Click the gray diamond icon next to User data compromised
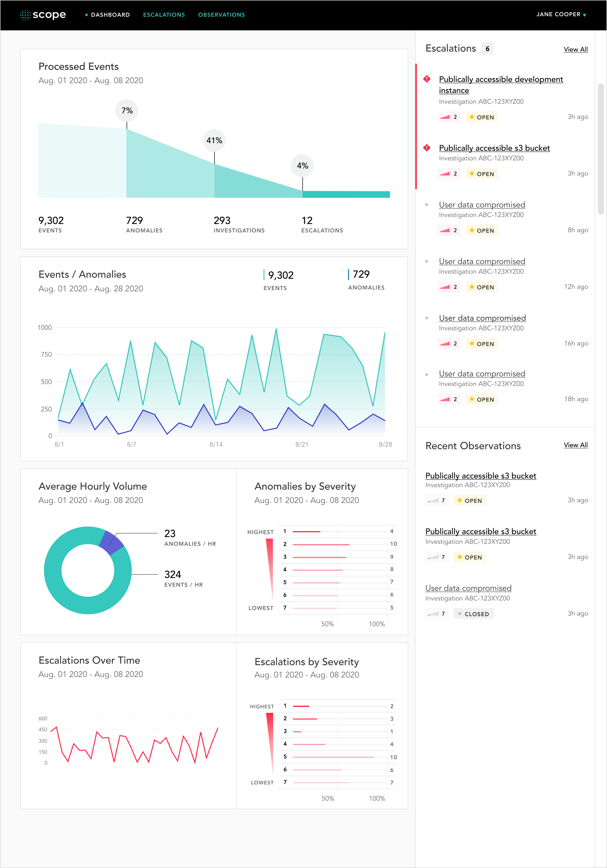This screenshot has height=868, width=607. coord(426,205)
